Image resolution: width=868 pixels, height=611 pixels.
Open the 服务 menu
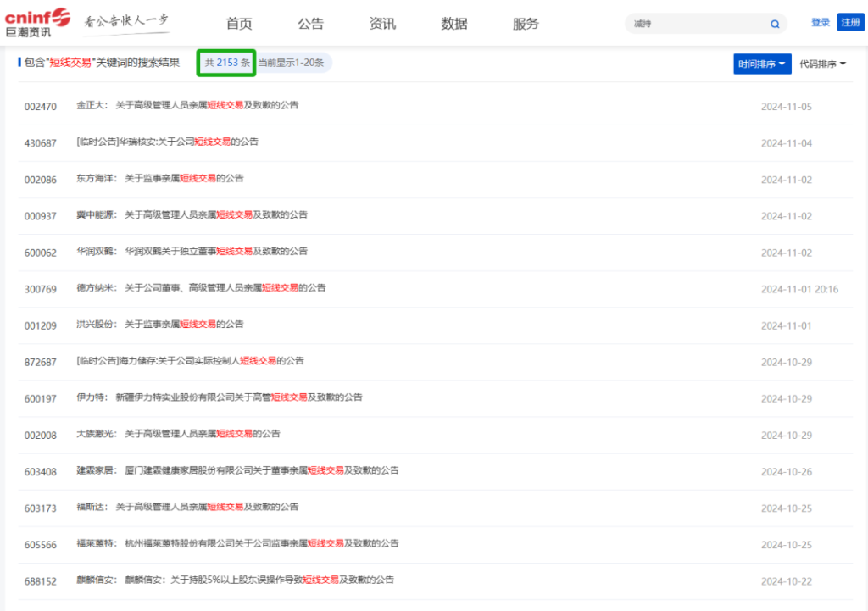point(526,24)
